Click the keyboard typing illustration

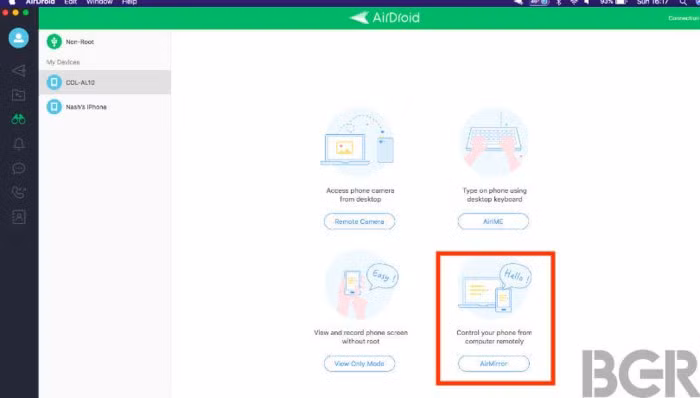494,142
